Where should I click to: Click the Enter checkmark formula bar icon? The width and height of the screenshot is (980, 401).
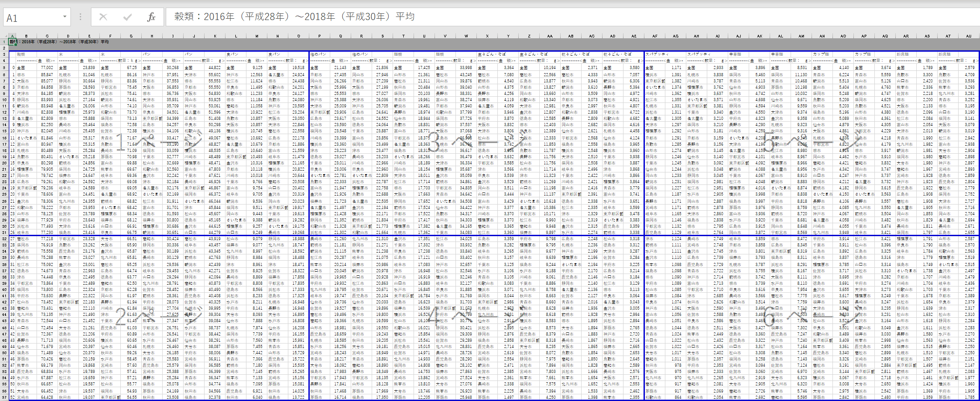[x=127, y=17]
